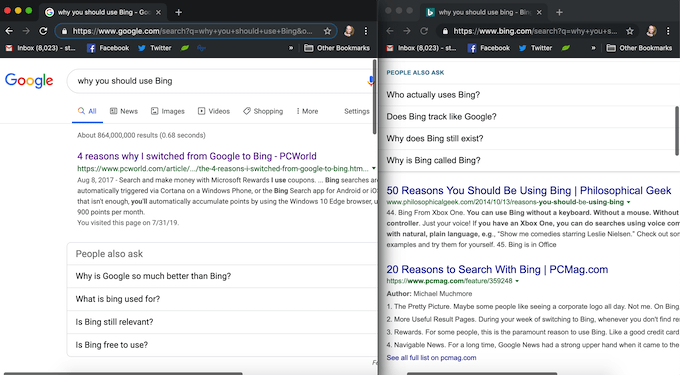Bookmark the Bing page with star icon
Viewport: 680px width, 375px height.
(630, 31)
